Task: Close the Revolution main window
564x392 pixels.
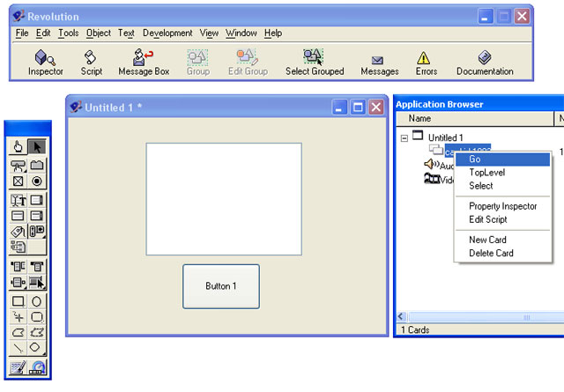Action: click(x=522, y=16)
